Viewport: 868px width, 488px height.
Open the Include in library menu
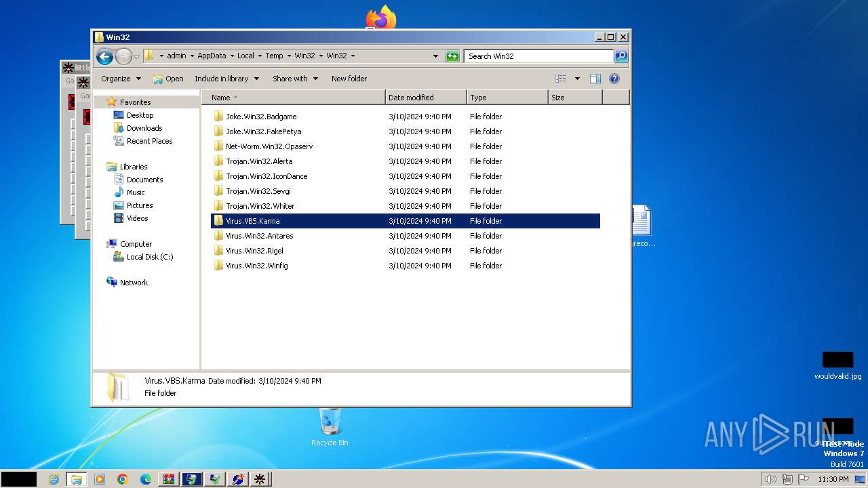tap(226, 79)
